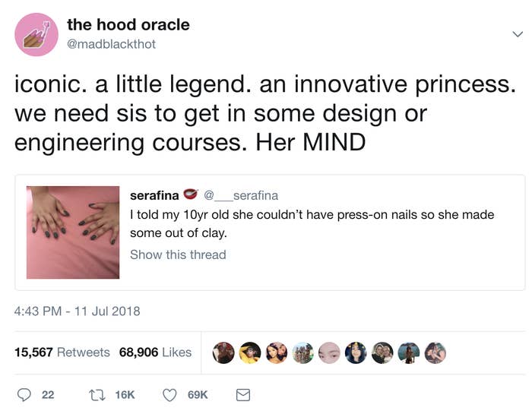Open the @madblackthot handle link

coord(111,44)
